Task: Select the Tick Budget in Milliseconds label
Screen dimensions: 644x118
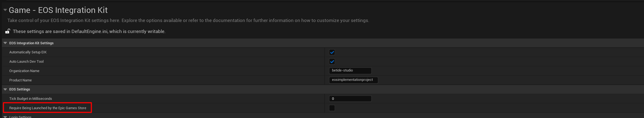Action: click(x=30, y=99)
